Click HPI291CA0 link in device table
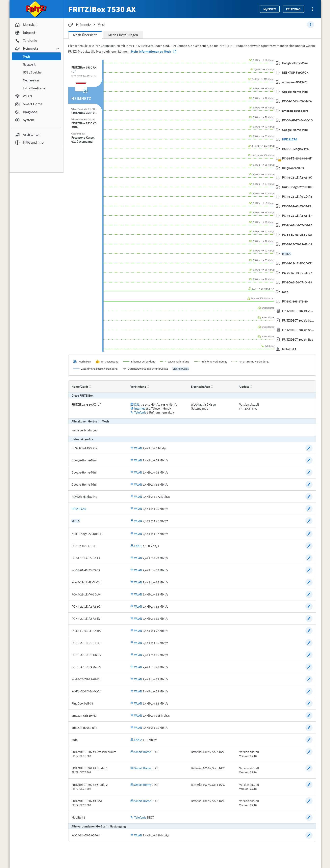This screenshot has height=868, width=330. (x=79, y=509)
